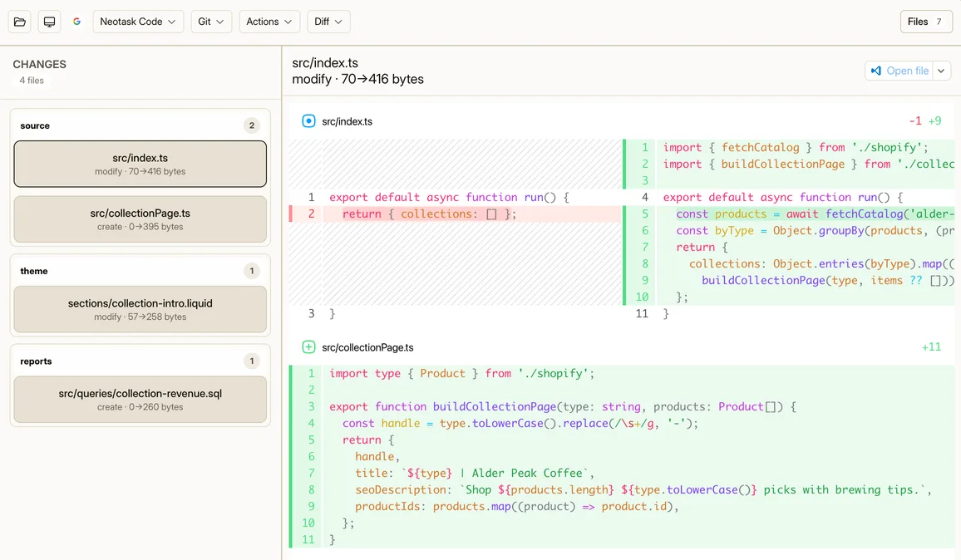
Task: Click the modified-file icon beside src/index.ts diff
Action: 309,121
